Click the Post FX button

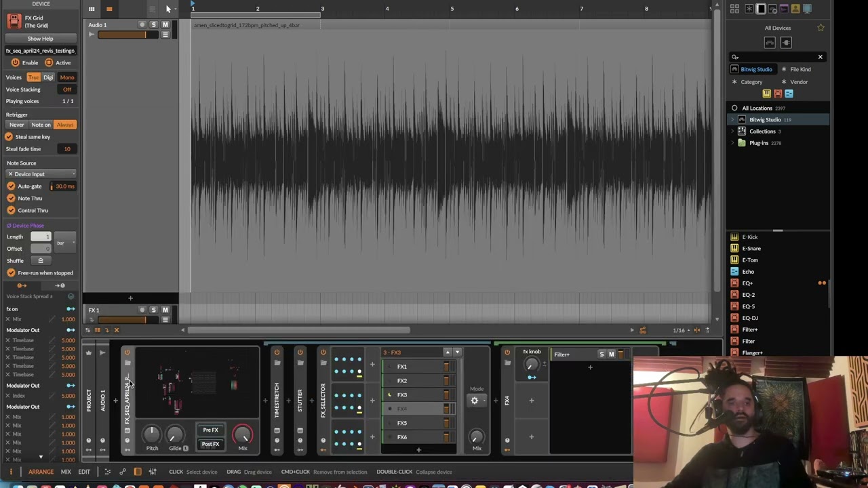210,444
